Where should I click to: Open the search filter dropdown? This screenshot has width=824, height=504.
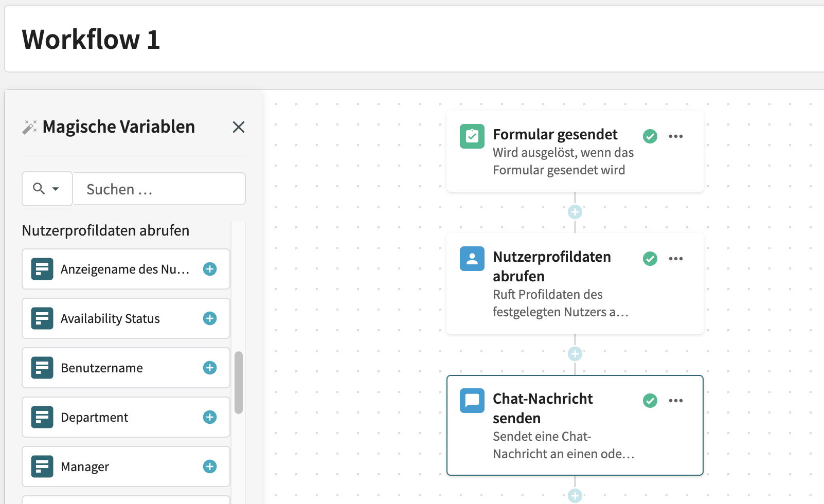point(47,189)
